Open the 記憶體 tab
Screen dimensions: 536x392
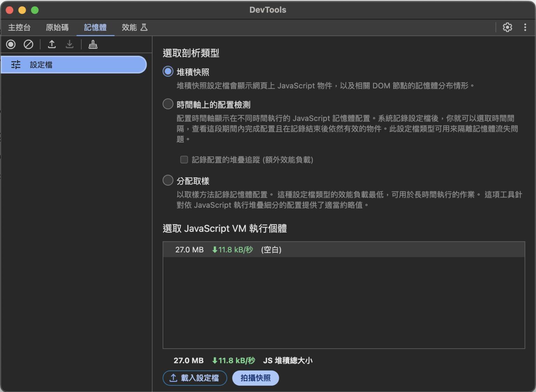(95, 27)
